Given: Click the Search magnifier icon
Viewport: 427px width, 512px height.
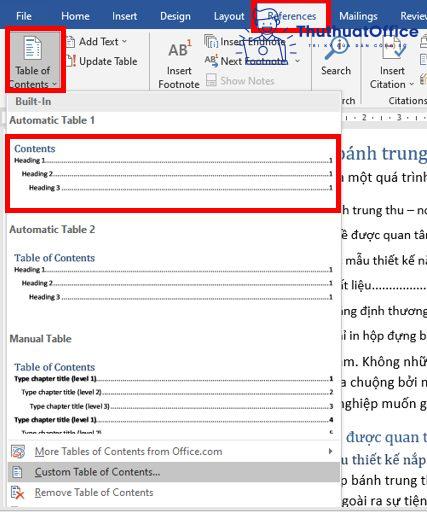Looking at the screenshot, I should pos(336,49).
